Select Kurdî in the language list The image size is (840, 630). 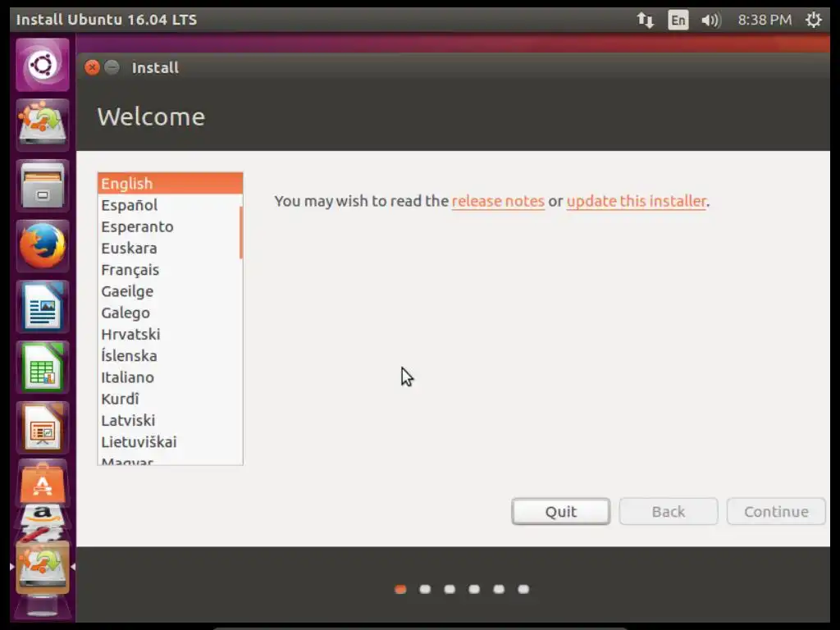pos(169,399)
